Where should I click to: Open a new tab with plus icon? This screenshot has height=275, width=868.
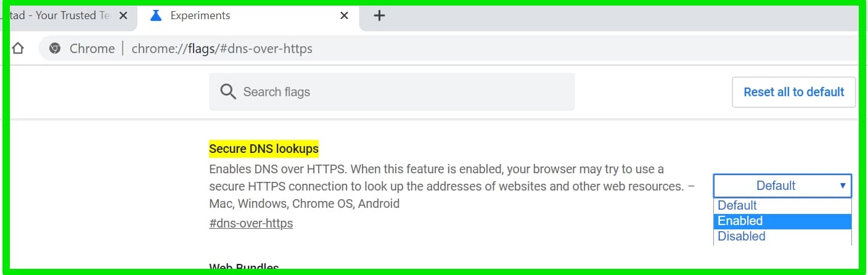pyautogui.click(x=380, y=16)
